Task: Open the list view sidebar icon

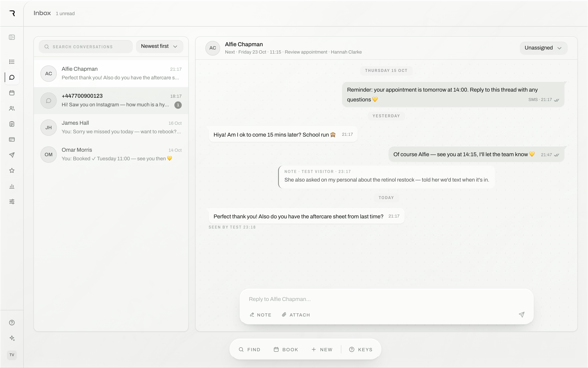Action: 12,62
